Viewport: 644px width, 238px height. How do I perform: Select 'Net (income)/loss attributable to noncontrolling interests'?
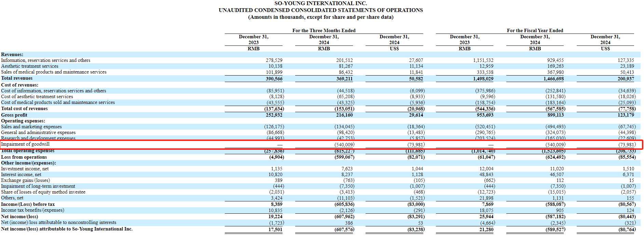(x=59, y=223)
